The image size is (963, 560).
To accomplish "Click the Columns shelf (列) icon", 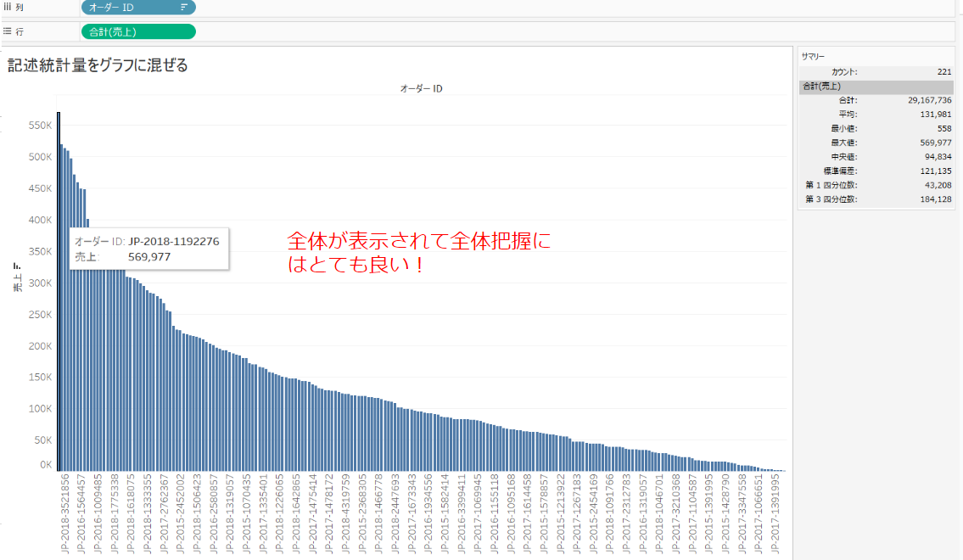I will [x=8, y=8].
